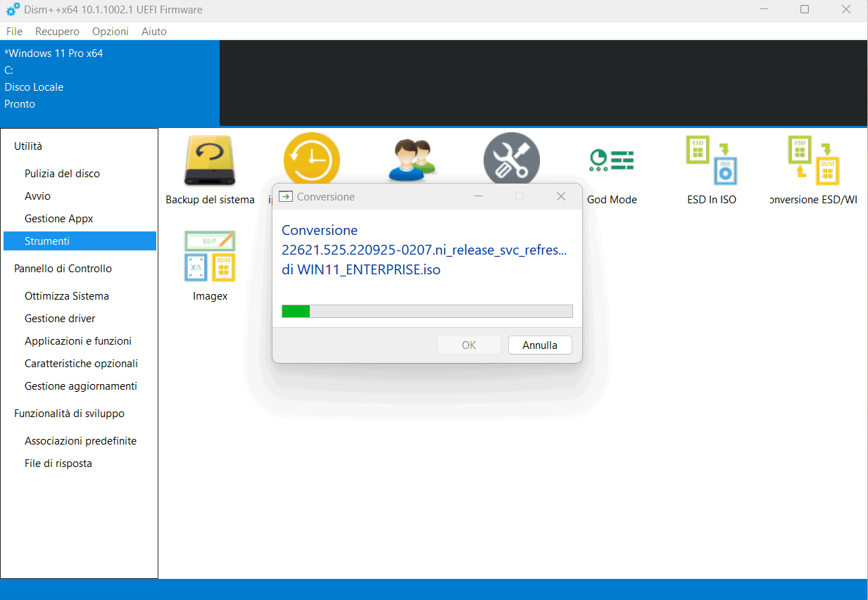The image size is (868, 600).
Task: Launch the Imagex tool icon
Action: coord(210,257)
